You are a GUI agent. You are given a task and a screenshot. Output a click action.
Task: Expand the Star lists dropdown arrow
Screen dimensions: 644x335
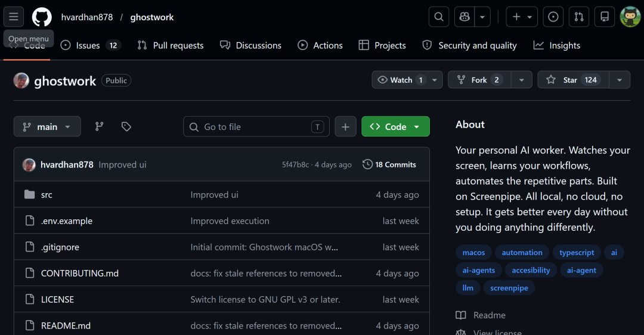[620, 80]
